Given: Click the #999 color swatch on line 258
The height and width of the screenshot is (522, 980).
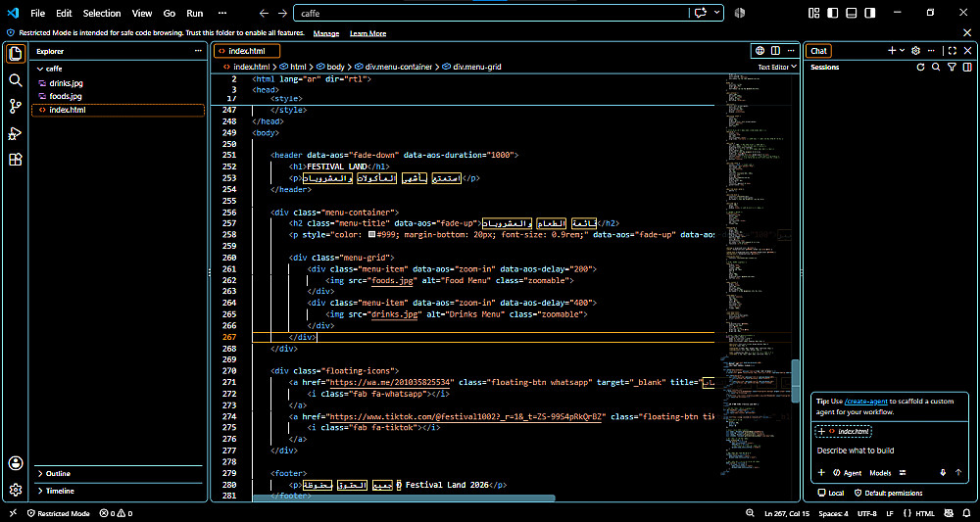Looking at the screenshot, I should click(x=371, y=235).
